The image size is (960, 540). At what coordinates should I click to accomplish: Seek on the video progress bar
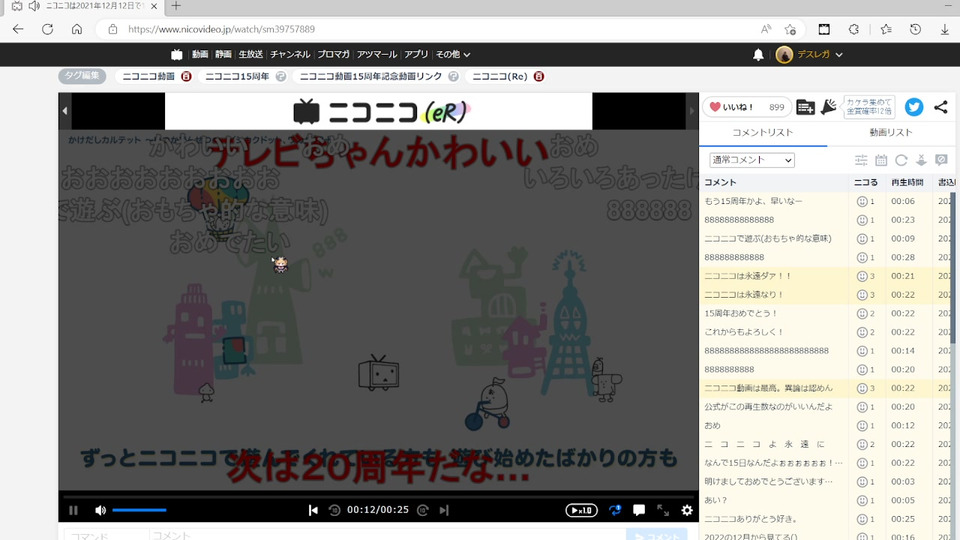coord(378,495)
